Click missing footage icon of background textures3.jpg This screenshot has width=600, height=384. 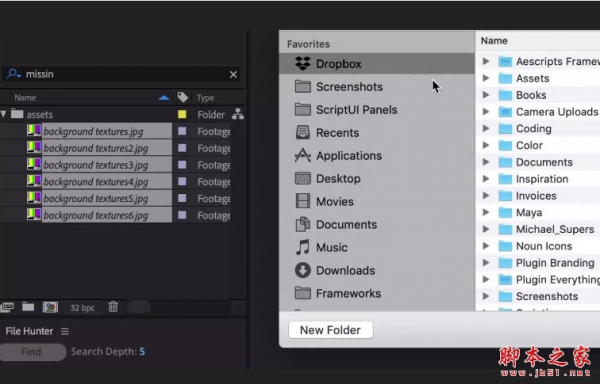point(34,164)
